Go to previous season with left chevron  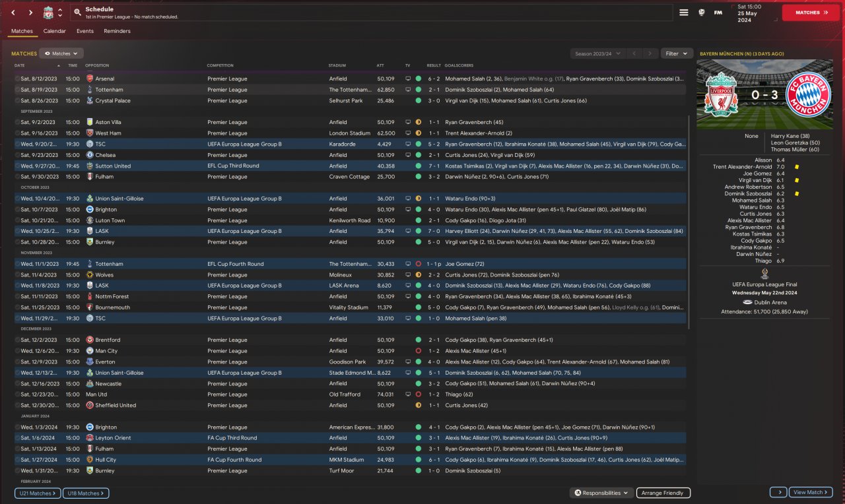click(x=634, y=53)
